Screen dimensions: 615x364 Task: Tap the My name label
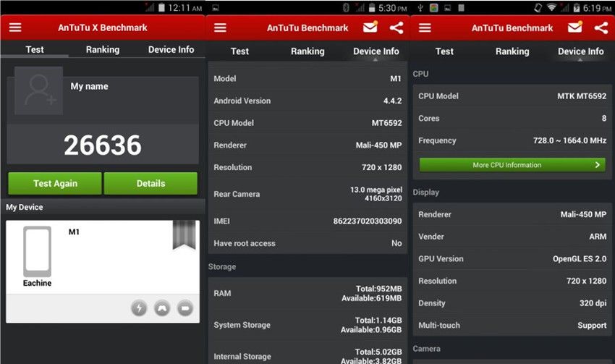90,86
